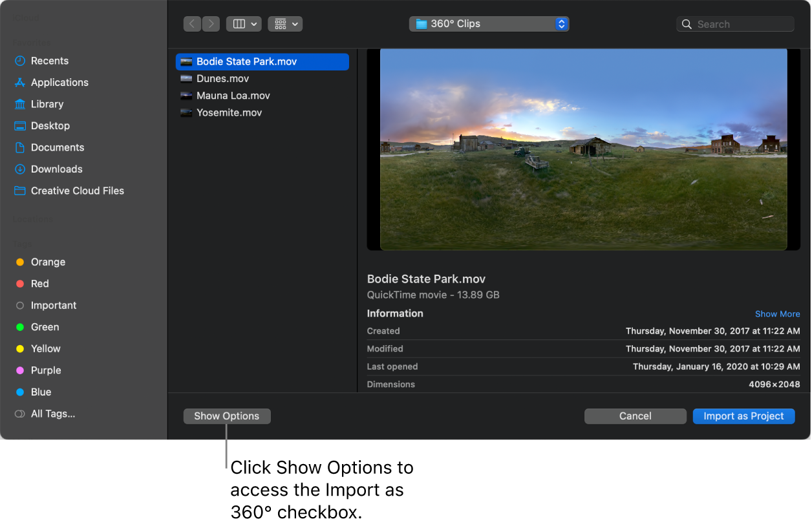This screenshot has height=530, width=812.
Task: Open the Desktop location
Action: 50,125
